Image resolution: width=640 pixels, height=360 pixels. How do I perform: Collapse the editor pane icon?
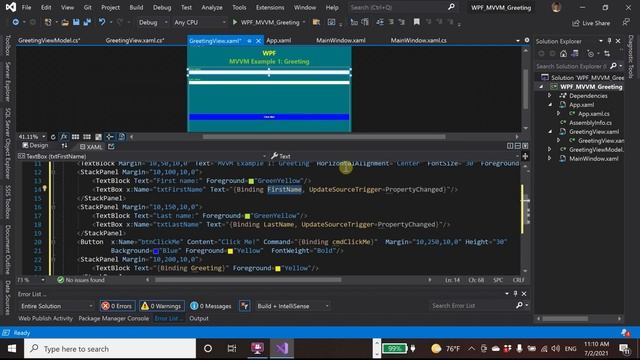[525, 146]
